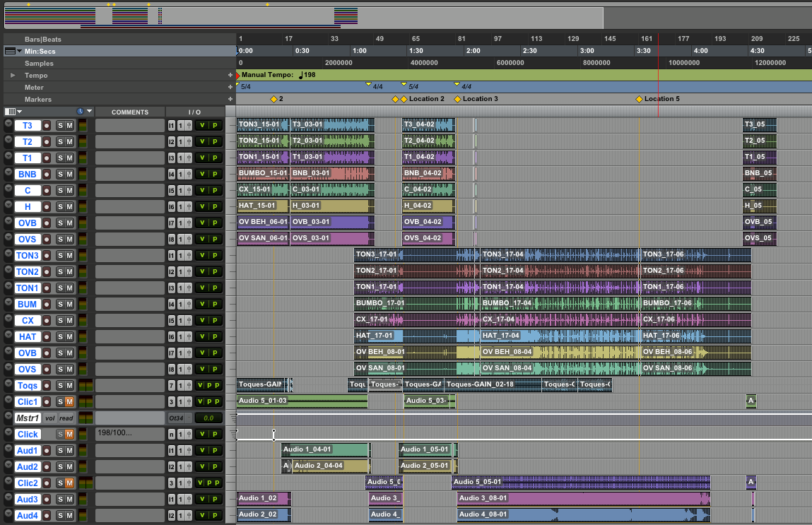The height and width of the screenshot is (525, 812).
Task: Unmute the Clic1 track
Action: (x=69, y=402)
